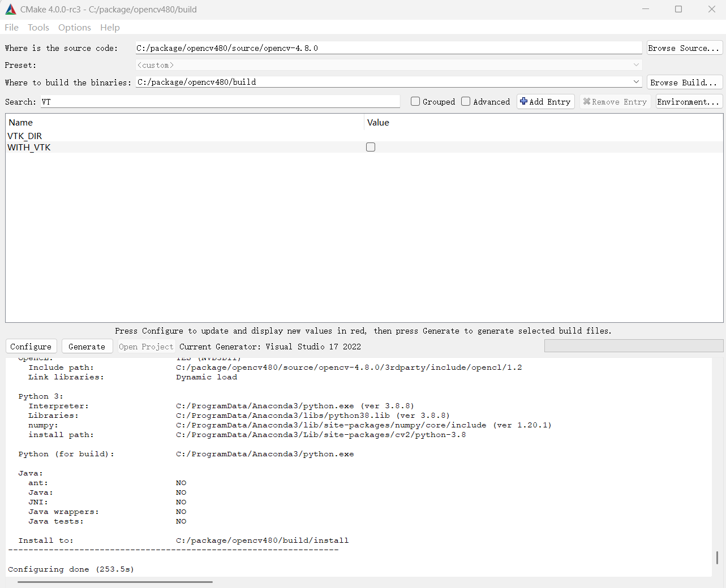Toggle the WITH_VTK checkbox

click(x=371, y=147)
